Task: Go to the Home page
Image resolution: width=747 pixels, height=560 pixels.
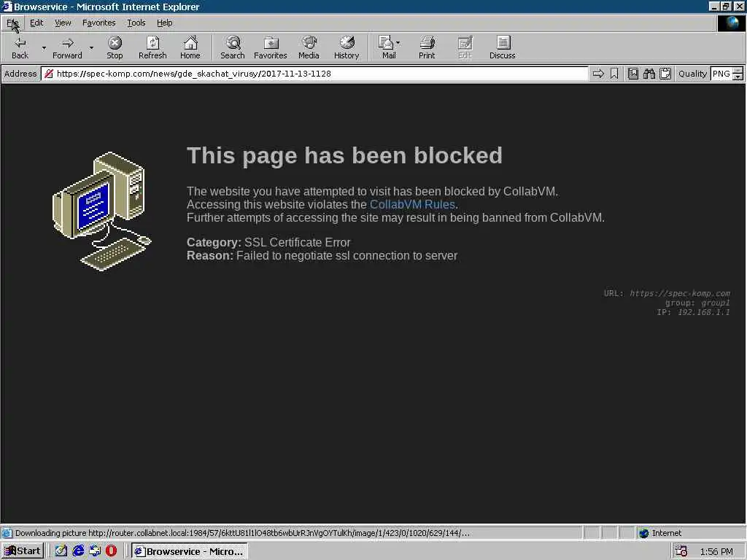Action: (x=190, y=47)
